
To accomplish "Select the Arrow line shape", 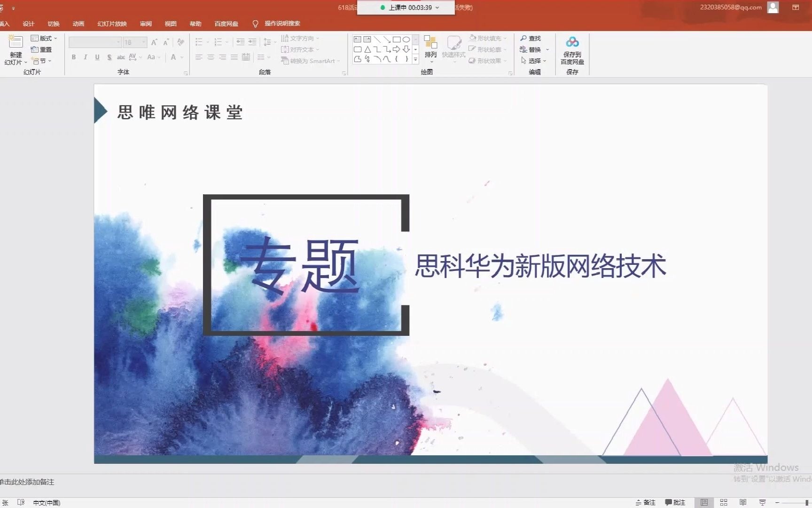I will (x=387, y=40).
